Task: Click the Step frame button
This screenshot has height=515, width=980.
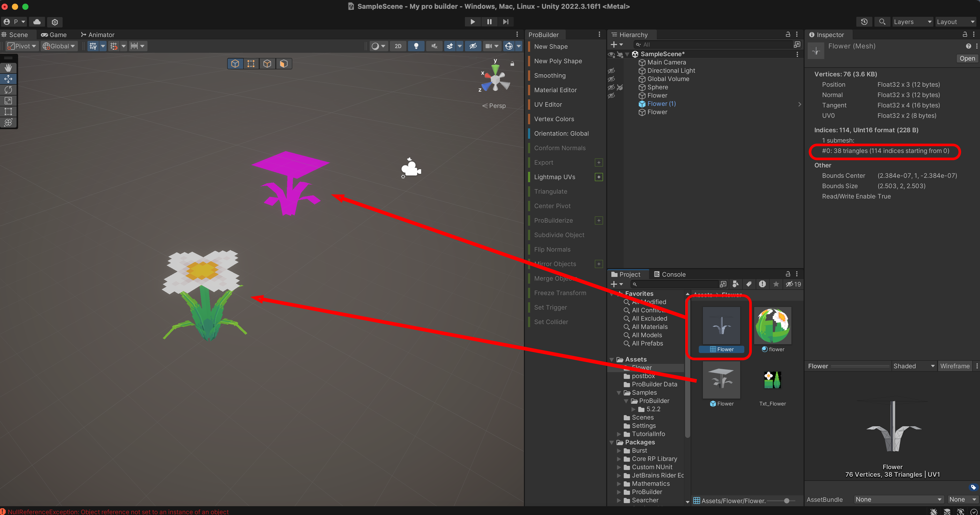Action: click(x=506, y=22)
